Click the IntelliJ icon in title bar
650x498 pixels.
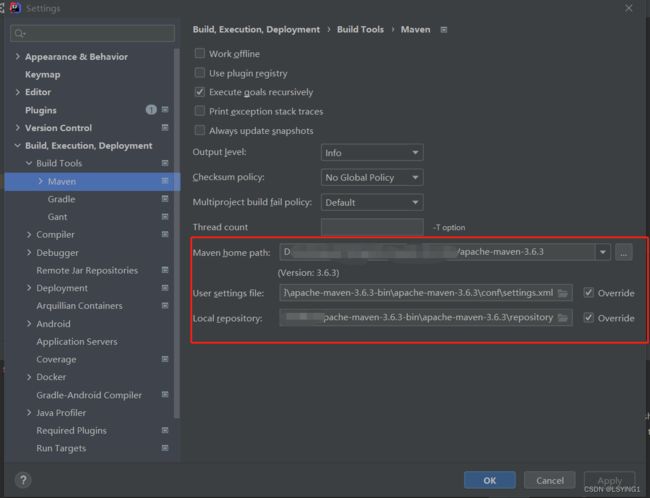15,8
